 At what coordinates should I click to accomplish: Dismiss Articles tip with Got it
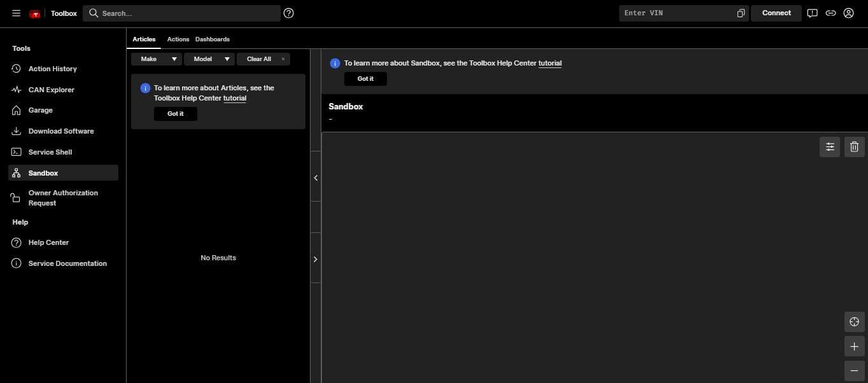(176, 114)
